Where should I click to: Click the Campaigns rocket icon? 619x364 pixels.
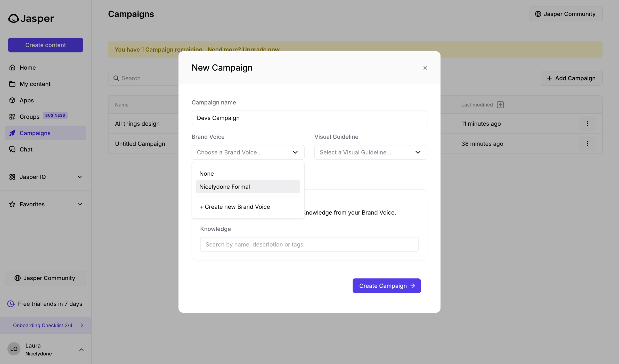[x=12, y=133]
